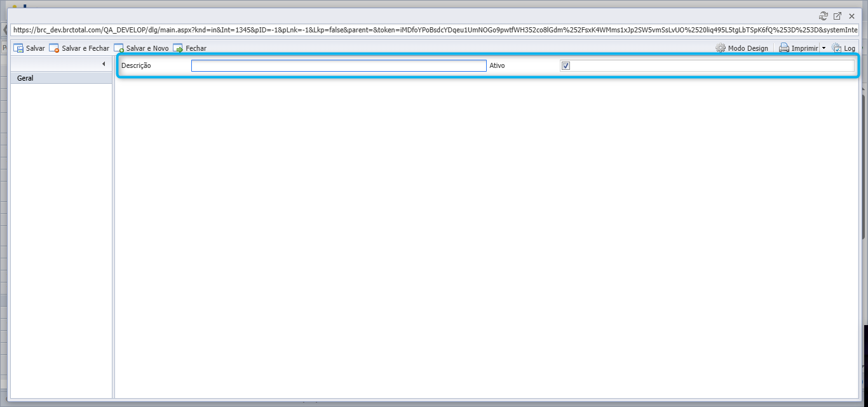Click the URL address field

[434, 30]
